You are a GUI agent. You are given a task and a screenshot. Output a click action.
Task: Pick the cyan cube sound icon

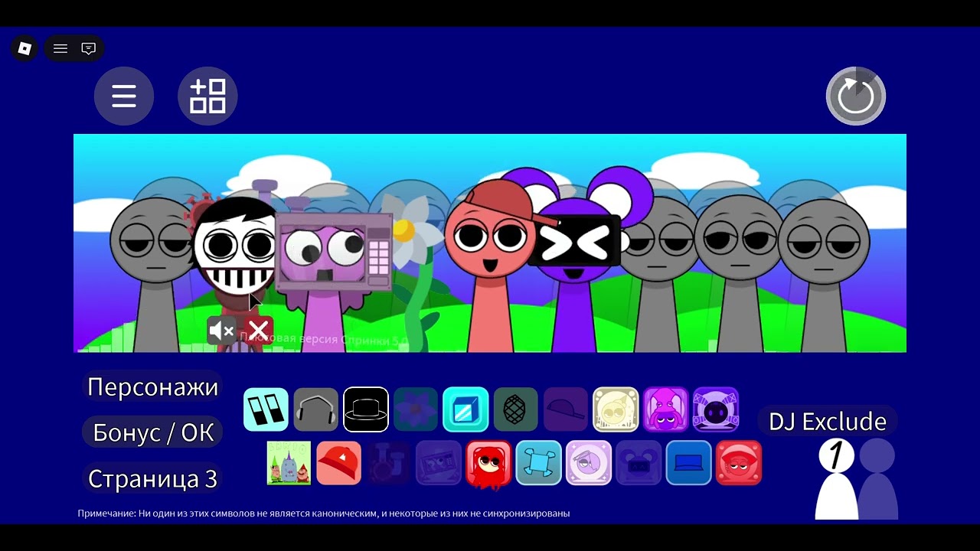click(x=465, y=409)
